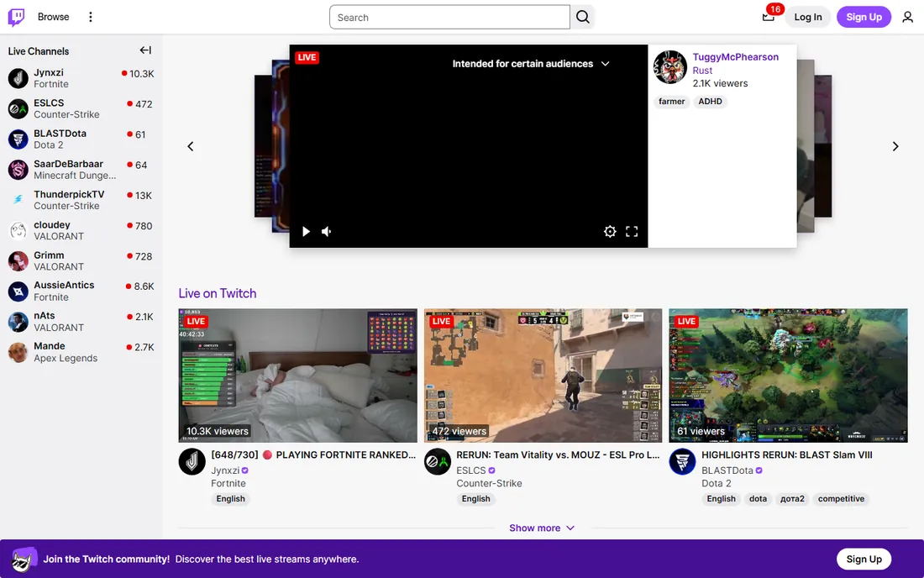Open the ThunderpickTV name in sidebar
This screenshot has height=578, width=924.
[69, 194]
